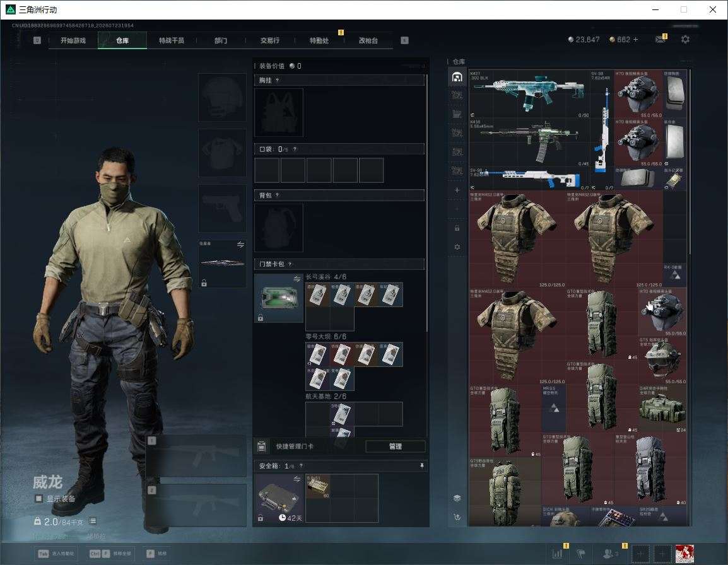Click the empty 背包 backpack slot
728x565 pixels.
[279, 228]
